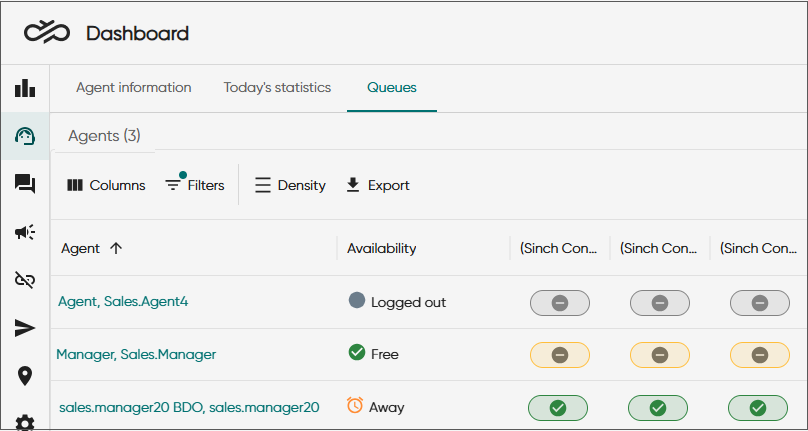The height and width of the screenshot is (431, 808).
Task: Open the Columns chooser
Action: pyautogui.click(x=106, y=186)
